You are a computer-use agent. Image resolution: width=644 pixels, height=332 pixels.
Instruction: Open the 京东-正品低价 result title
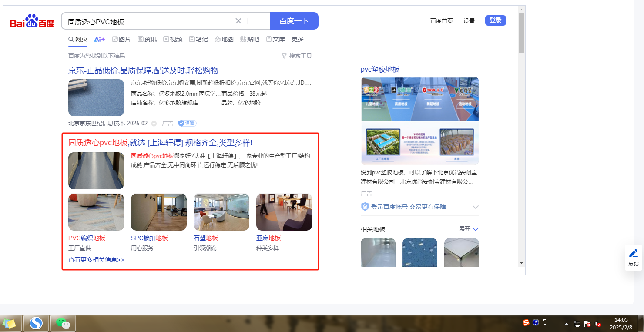click(x=143, y=70)
